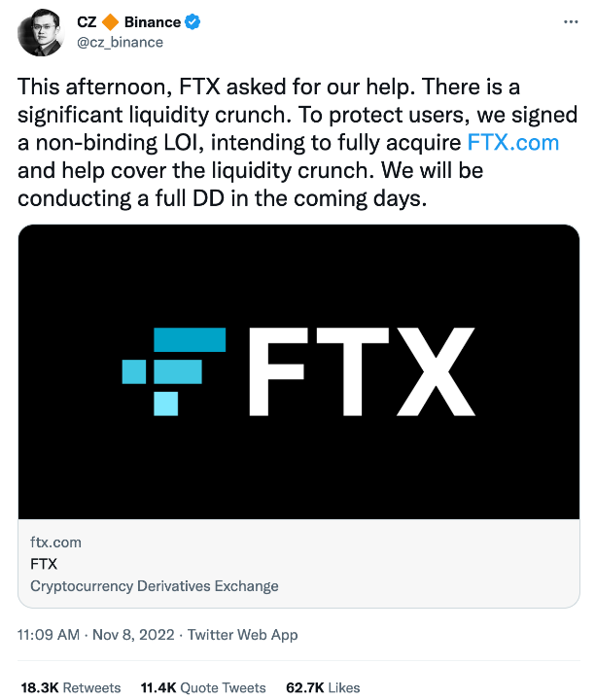
Task: View the 11.4K Quote Tweets list
Action: (203, 687)
